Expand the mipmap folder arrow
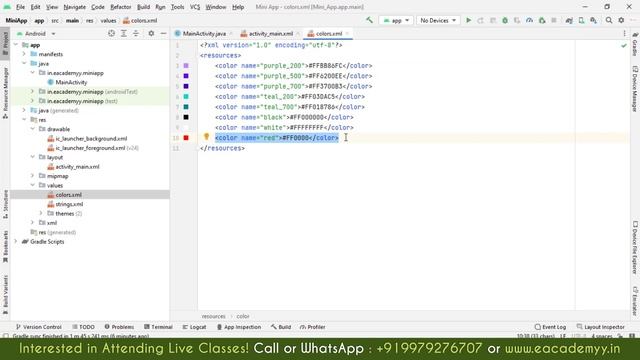640x360 pixels. click(x=33, y=176)
